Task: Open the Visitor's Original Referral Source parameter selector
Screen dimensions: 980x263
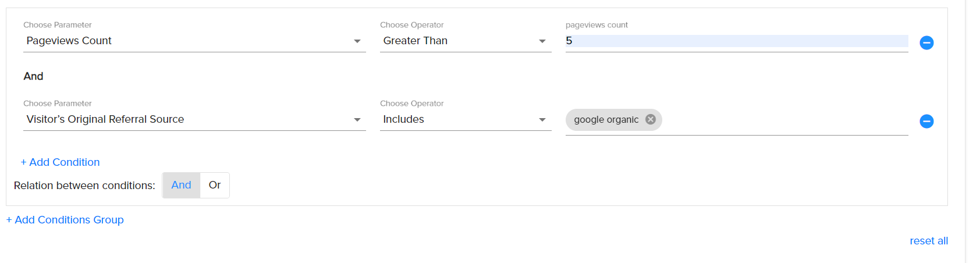Action: click(x=194, y=119)
